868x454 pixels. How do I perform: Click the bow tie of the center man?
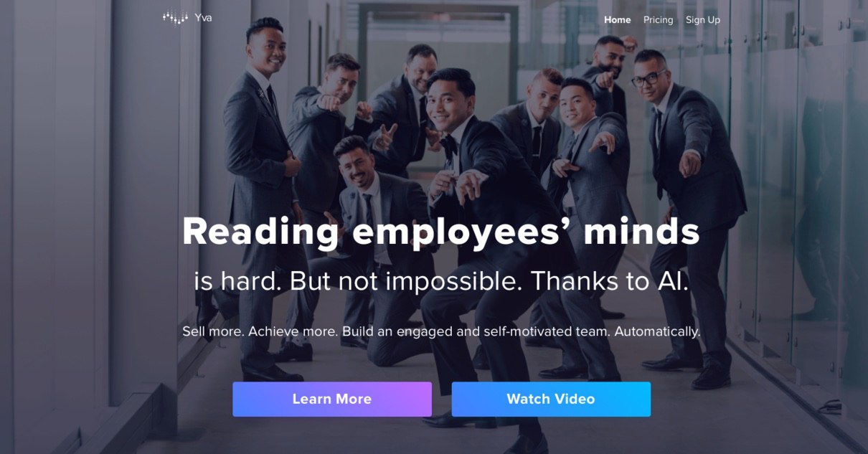coord(450,145)
